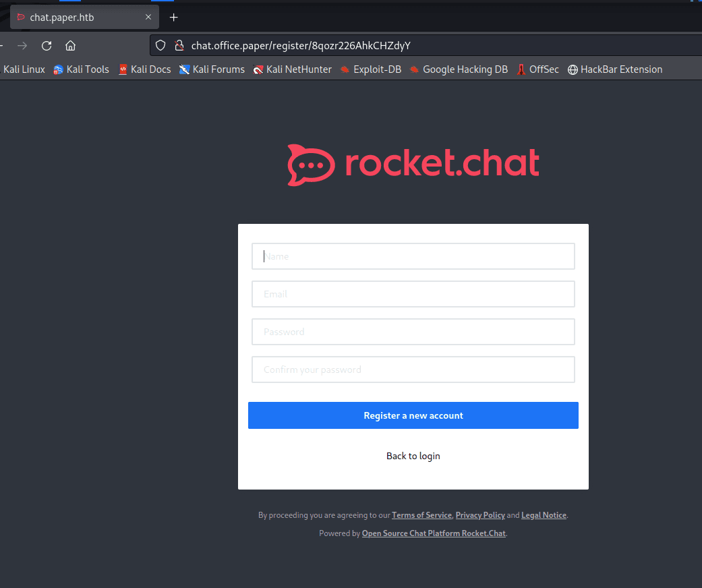This screenshot has width=702, height=588.
Task: Click the forward navigation arrow
Action: pyautogui.click(x=22, y=46)
